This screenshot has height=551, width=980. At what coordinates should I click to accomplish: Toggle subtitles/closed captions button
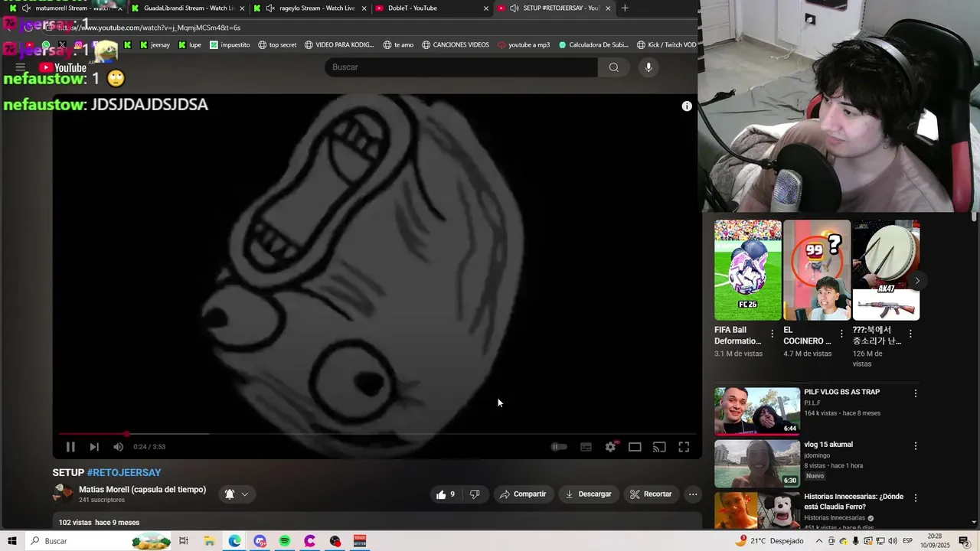click(586, 447)
